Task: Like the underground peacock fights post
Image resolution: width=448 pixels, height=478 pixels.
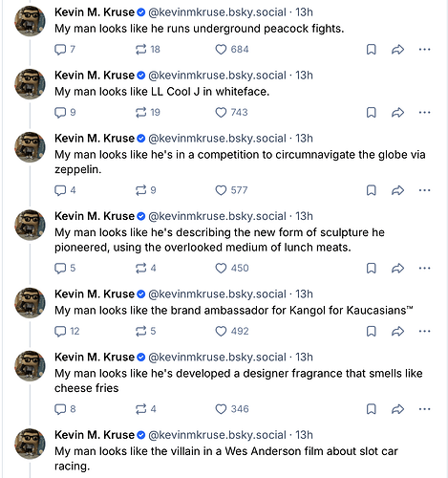Action: click(x=221, y=50)
